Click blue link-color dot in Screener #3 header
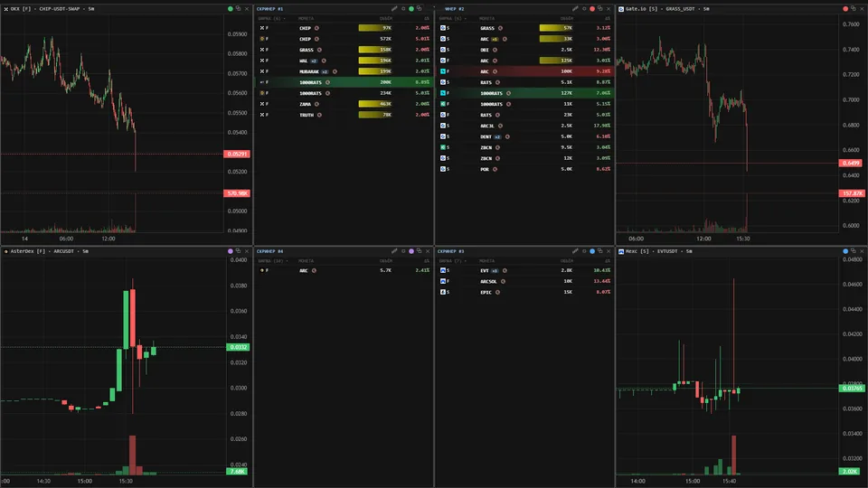The width and height of the screenshot is (868, 488). pos(592,251)
